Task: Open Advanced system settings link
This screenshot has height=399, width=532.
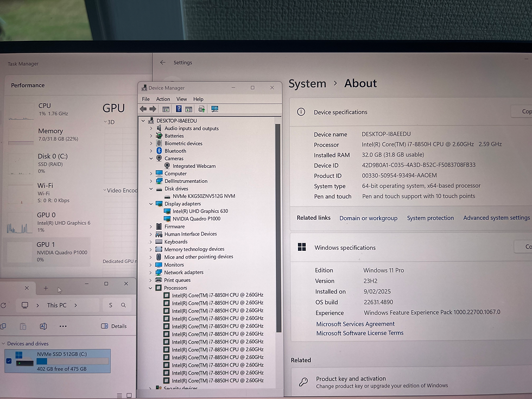Action: 496,218
